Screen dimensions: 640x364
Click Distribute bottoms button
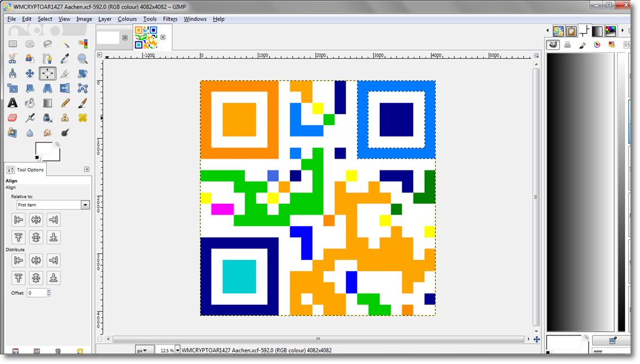pyautogui.click(x=53, y=278)
